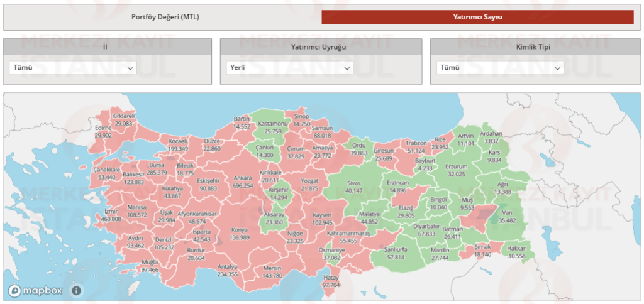Click Aydın province 93.462
The image size is (644, 304).
pyautogui.click(x=136, y=242)
